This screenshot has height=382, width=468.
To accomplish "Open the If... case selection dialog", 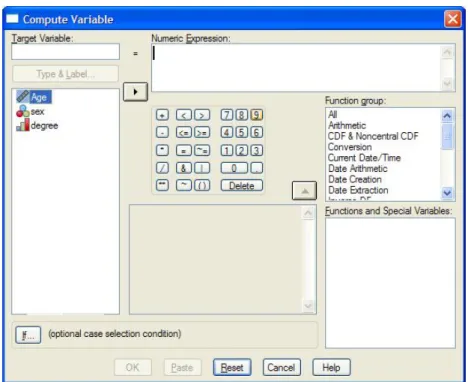I will [28, 335].
